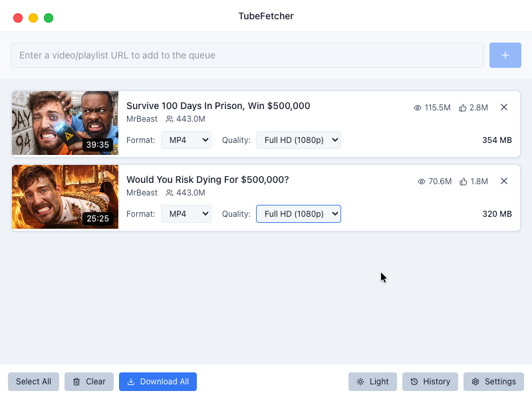532x399 pixels.
Task: Open the Format dropdown for the first video
Action: 186,140
